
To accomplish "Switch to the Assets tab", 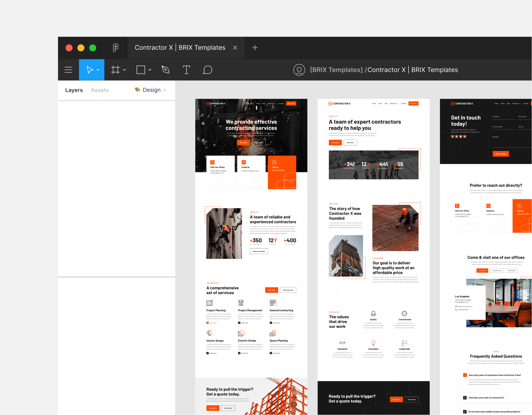I will tap(100, 90).
